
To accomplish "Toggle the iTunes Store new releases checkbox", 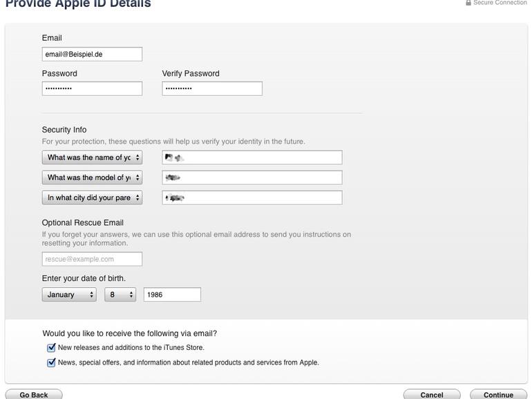I will point(51,348).
